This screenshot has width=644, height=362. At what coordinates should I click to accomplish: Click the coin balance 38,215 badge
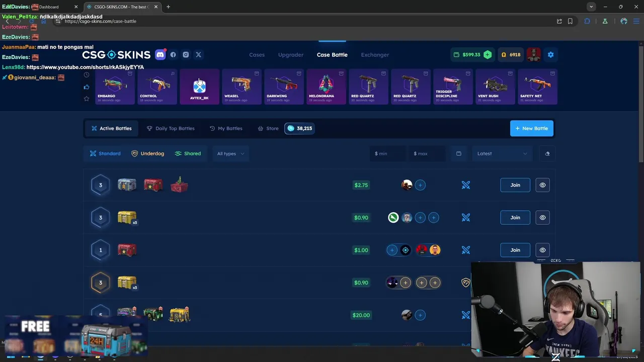point(299,128)
